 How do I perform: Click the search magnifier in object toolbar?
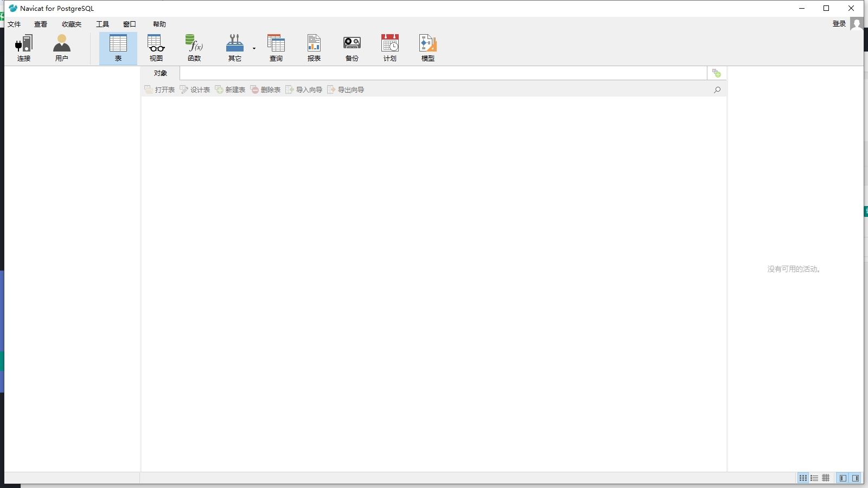(x=717, y=90)
